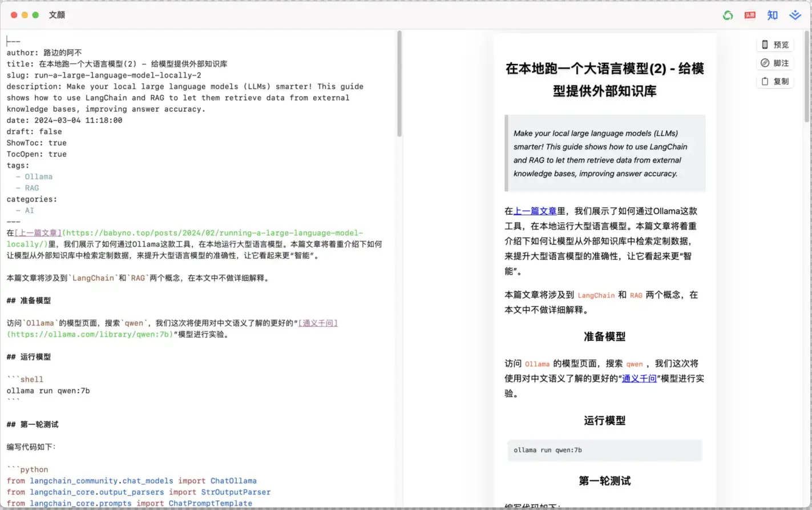
Task: Open the 通义千问 link in preview
Action: tap(639, 378)
